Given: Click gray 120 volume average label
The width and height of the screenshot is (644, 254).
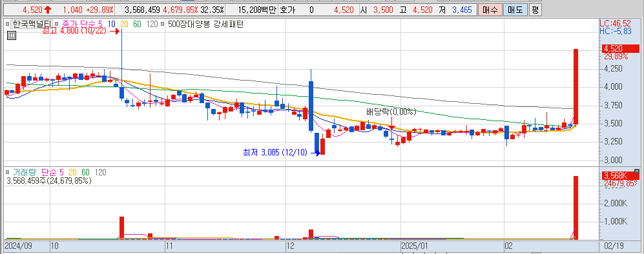Looking at the screenshot, I should click(x=100, y=173).
